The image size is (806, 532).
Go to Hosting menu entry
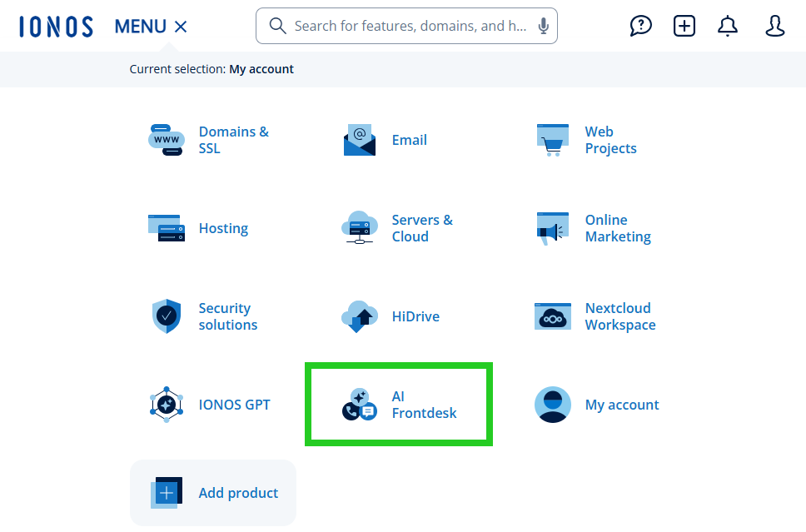point(224,228)
